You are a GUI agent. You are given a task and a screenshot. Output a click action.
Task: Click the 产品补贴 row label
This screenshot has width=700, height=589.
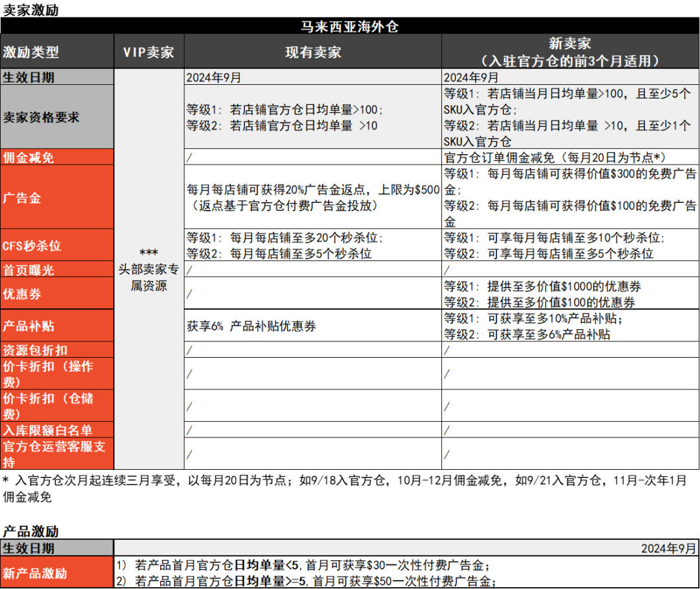pos(29,325)
